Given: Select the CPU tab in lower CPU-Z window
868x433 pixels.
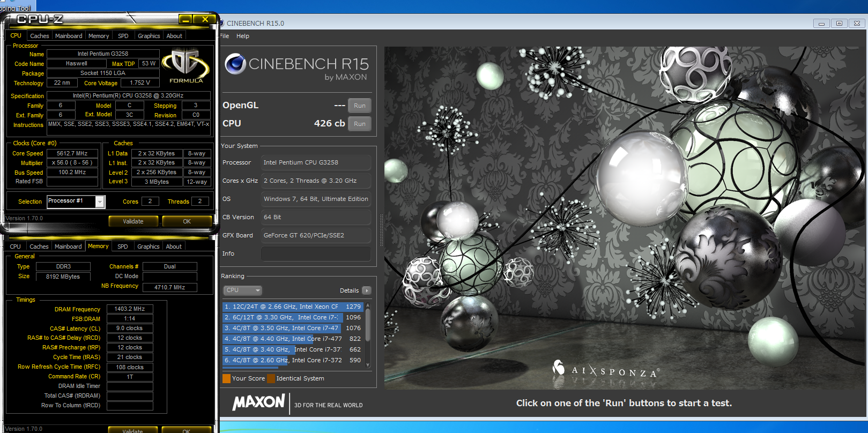Looking at the screenshot, I should click(x=16, y=247).
